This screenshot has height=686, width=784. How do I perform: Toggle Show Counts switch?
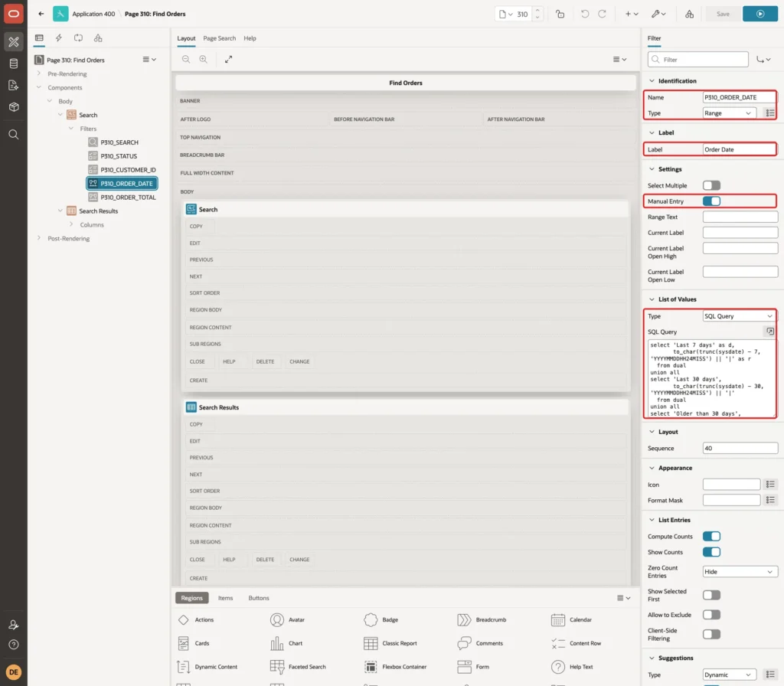tap(711, 552)
